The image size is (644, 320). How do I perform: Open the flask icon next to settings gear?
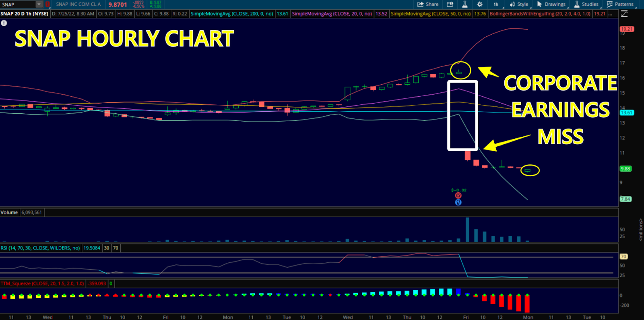pyautogui.click(x=464, y=4)
